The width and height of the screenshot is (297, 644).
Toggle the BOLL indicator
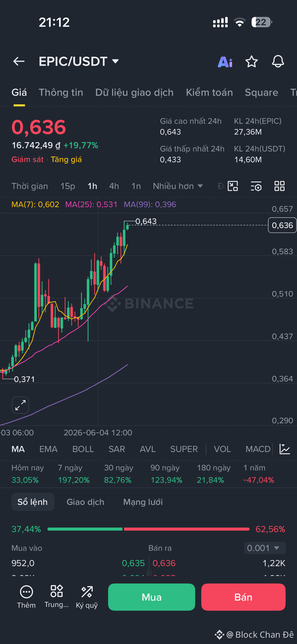83,449
